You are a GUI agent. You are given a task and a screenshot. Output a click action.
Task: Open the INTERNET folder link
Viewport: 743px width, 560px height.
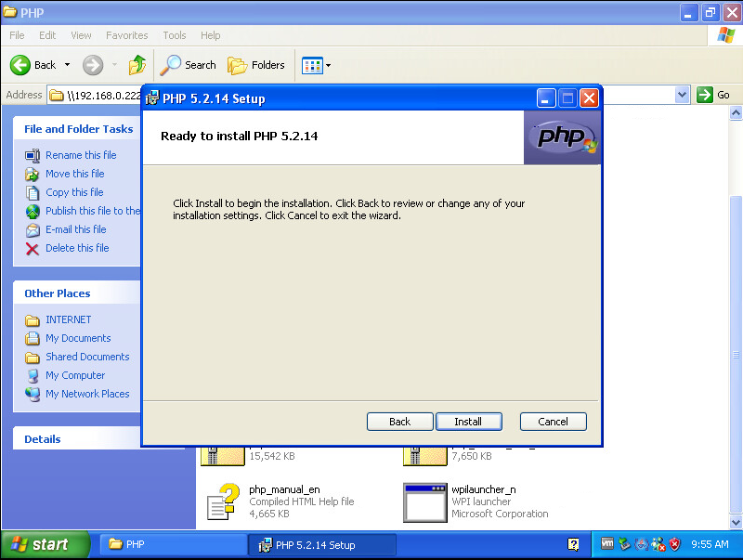pos(68,319)
